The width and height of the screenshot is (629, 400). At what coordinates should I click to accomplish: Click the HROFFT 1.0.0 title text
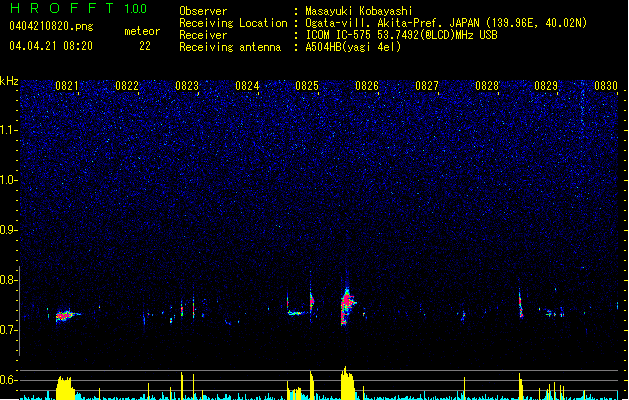pyautogui.click(x=79, y=8)
